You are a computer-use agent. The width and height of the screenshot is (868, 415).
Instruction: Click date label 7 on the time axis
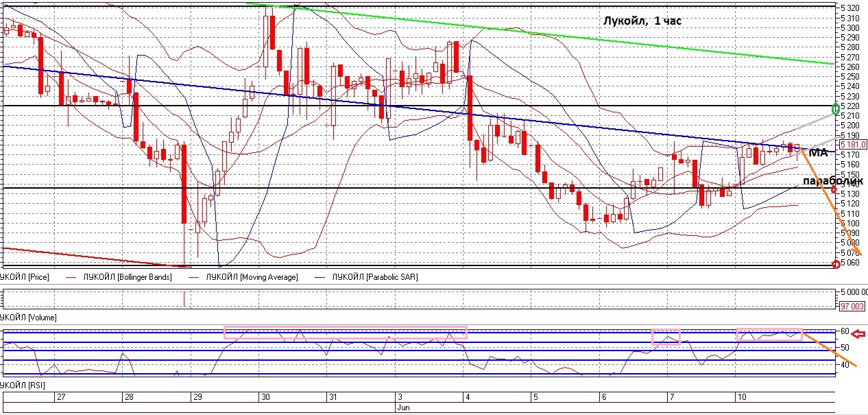[x=671, y=397]
